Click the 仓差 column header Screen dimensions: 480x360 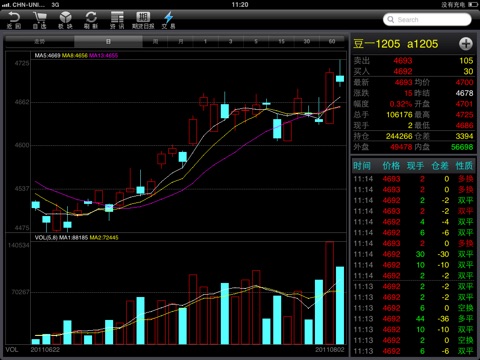(440, 166)
